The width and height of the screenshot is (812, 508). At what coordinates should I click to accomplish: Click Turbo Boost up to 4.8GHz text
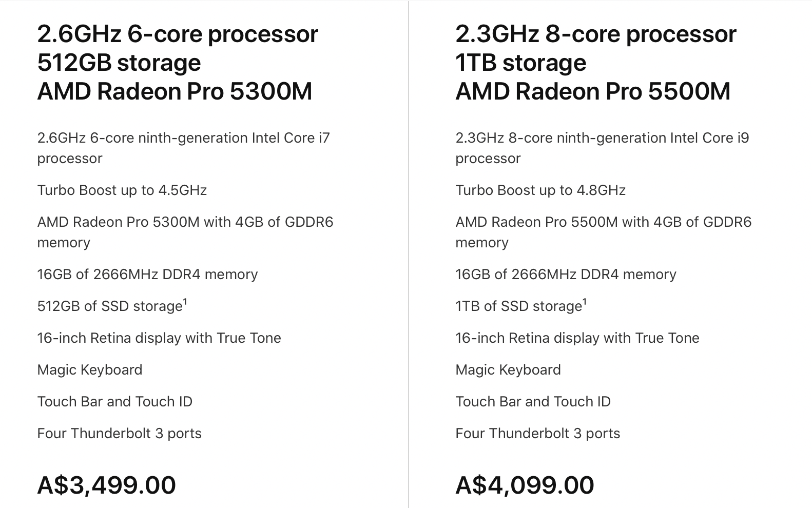[x=540, y=190]
